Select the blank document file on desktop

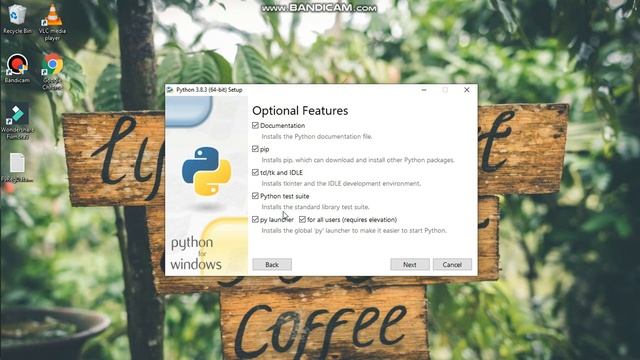click(17, 167)
